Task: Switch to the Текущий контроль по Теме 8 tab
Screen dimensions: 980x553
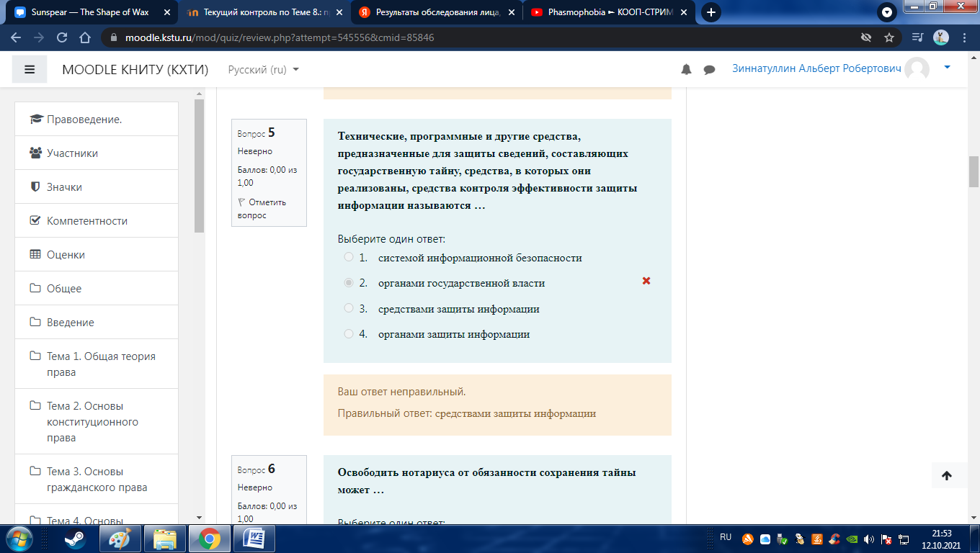Action: pyautogui.click(x=263, y=12)
